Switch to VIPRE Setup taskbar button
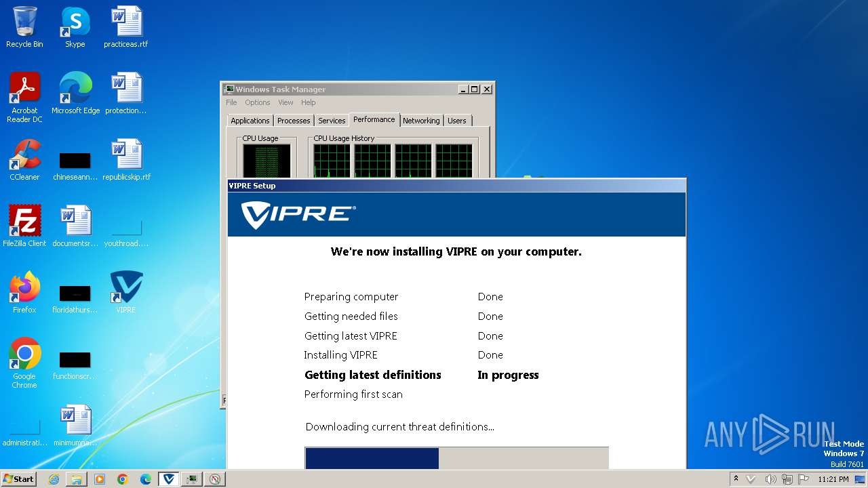The height and width of the screenshot is (488, 868). (169, 479)
